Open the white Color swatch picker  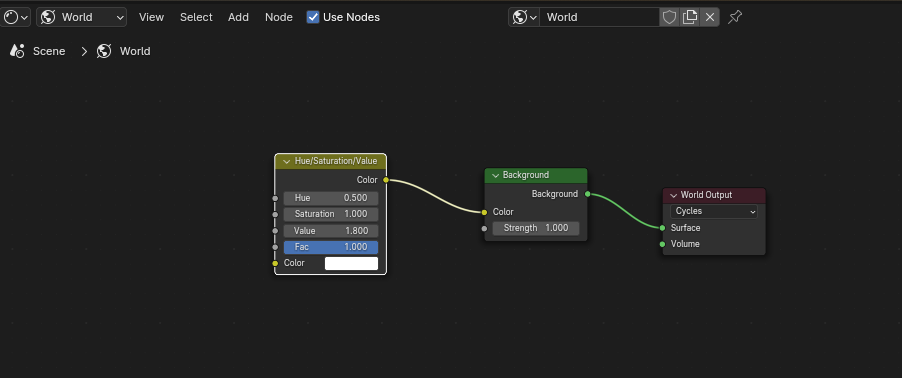351,263
